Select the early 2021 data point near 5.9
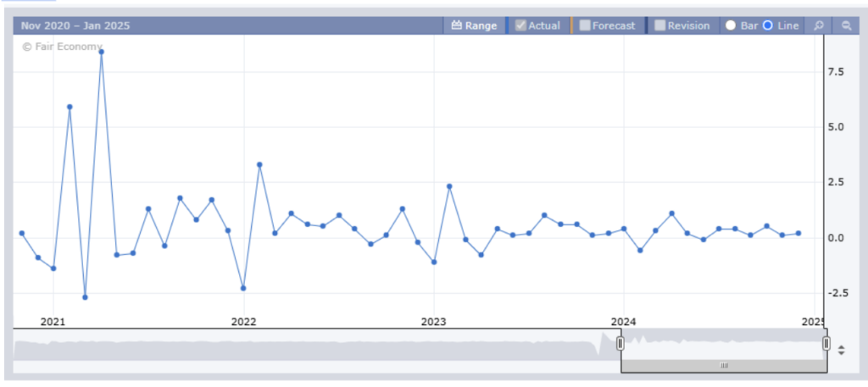 coord(70,107)
